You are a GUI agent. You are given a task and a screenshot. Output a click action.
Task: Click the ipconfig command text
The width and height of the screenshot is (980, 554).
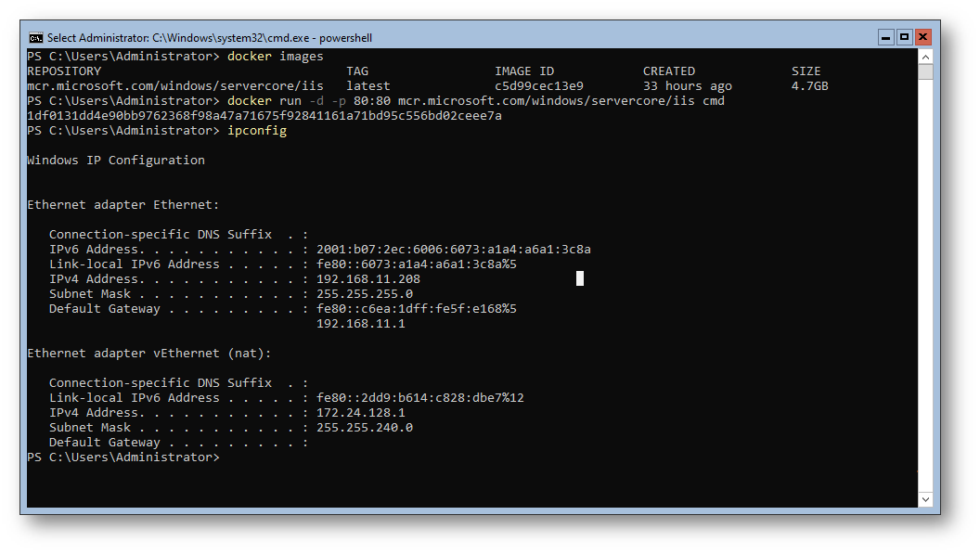point(257,131)
